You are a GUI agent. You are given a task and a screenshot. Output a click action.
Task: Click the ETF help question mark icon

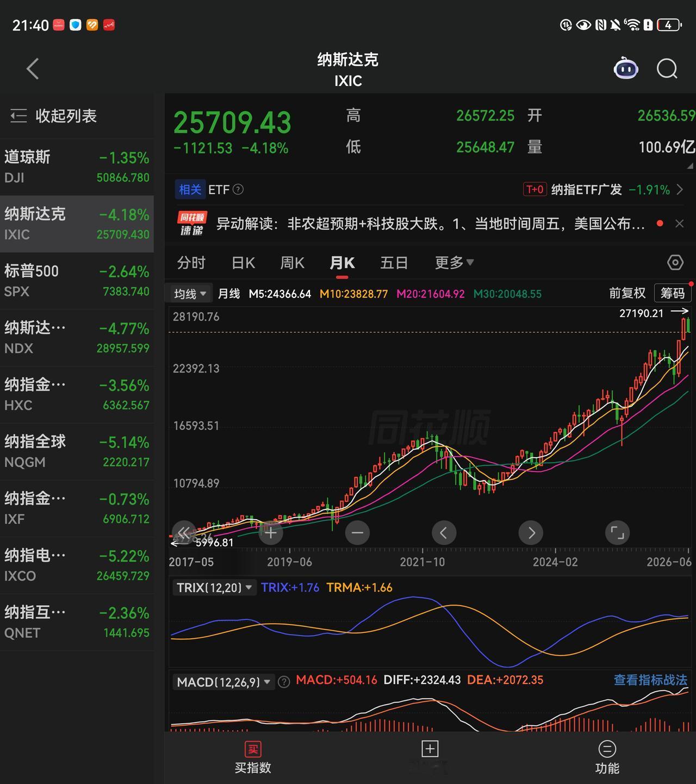click(x=238, y=189)
